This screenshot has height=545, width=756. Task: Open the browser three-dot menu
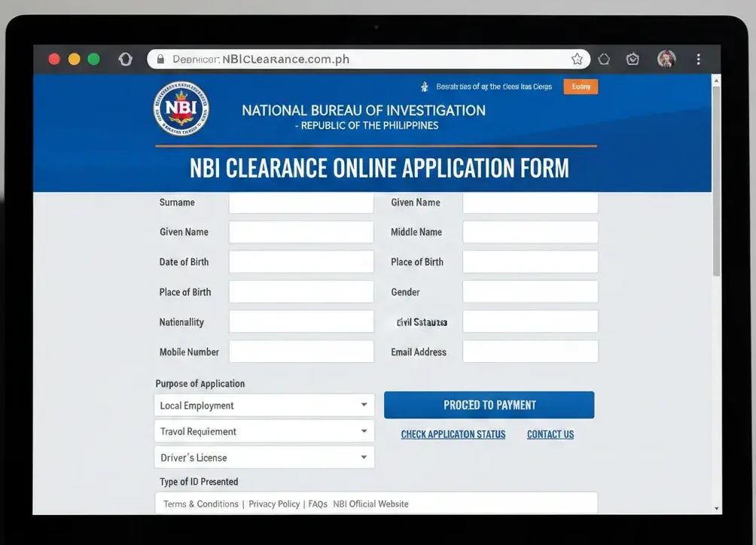(698, 59)
